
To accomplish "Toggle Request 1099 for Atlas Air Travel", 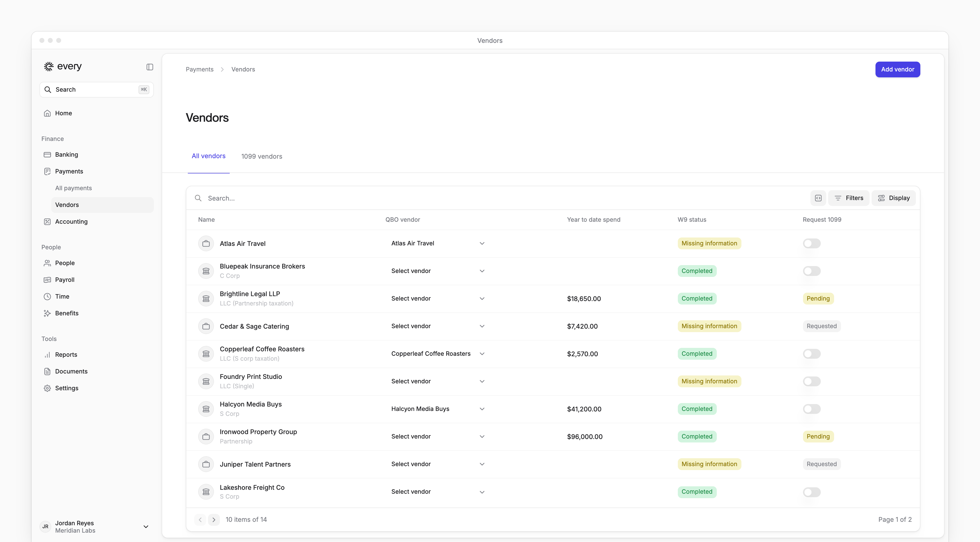I will click(x=811, y=243).
